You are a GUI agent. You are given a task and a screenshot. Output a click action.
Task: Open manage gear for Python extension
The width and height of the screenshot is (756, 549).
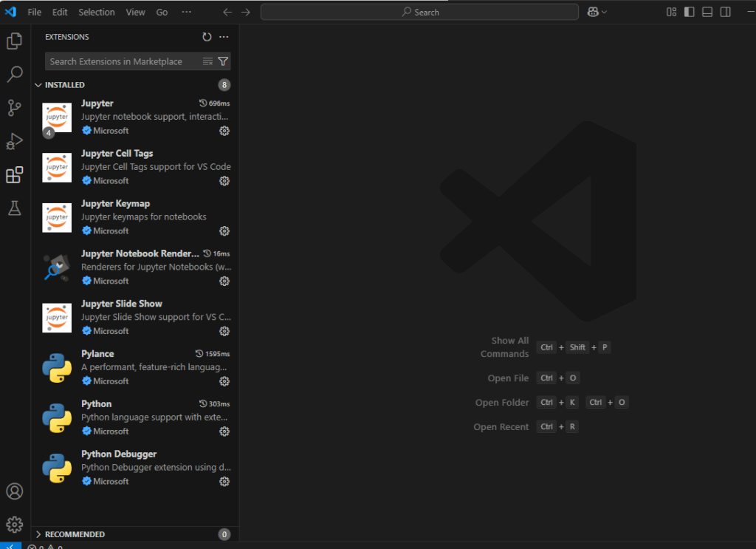click(x=224, y=432)
